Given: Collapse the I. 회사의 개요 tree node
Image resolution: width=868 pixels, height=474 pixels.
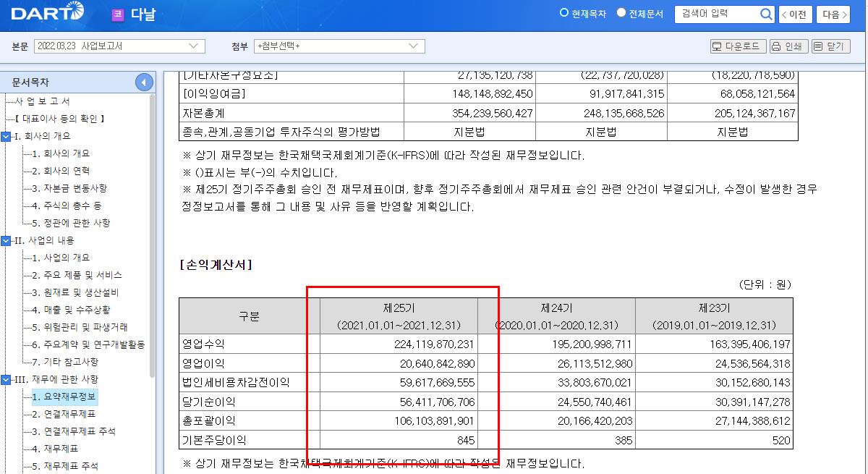Looking at the screenshot, I should (7, 136).
